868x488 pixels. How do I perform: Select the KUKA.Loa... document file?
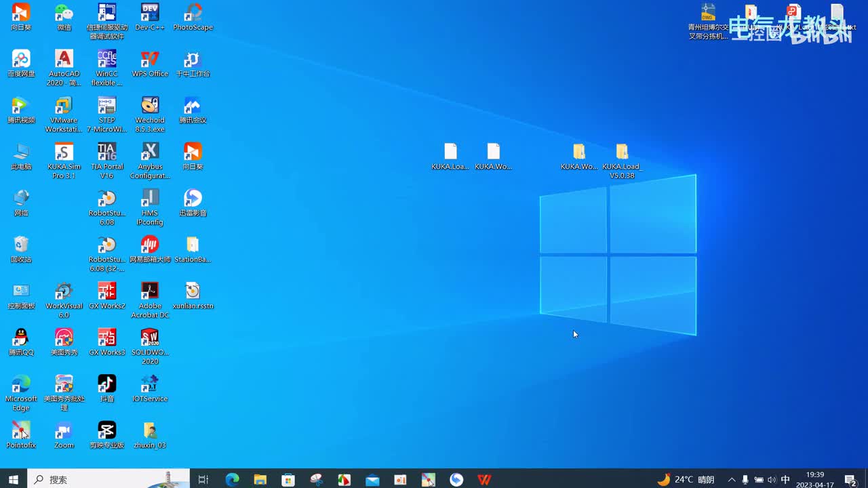(450, 157)
